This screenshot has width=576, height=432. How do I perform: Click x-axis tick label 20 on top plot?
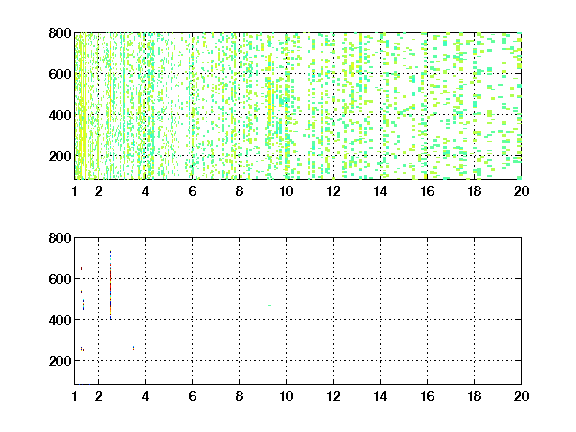coord(521,191)
